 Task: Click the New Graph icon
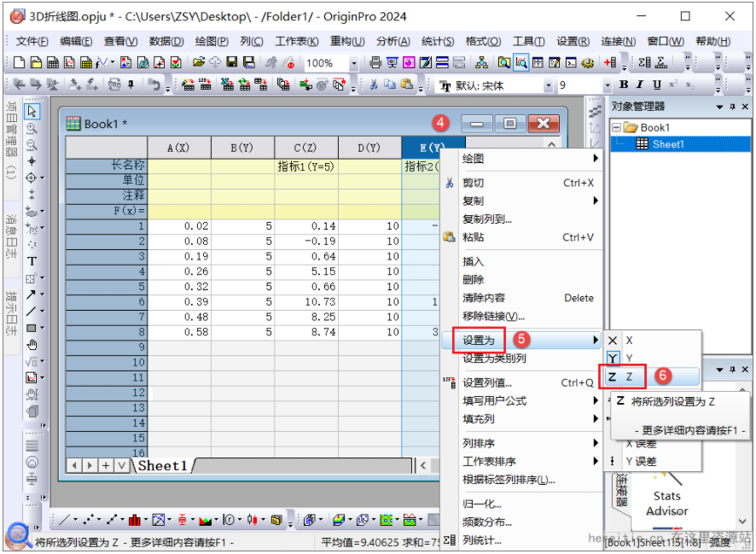point(69,62)
